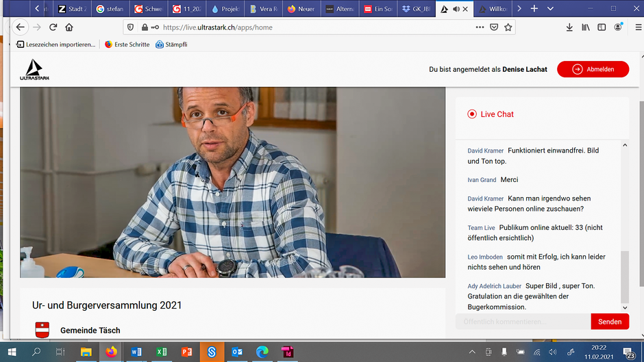The height and width of the screenshot is (362, 644).
Task: Go to the Firefox home page
Action: (69, 27)
